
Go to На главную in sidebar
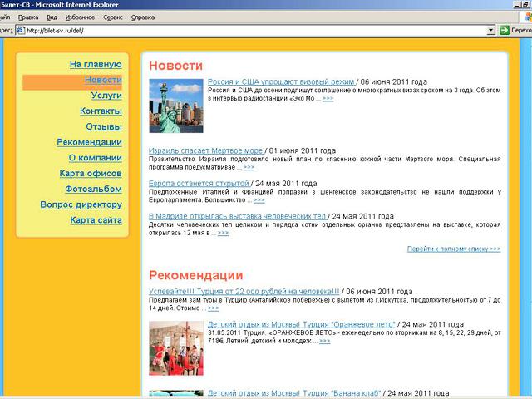pyautogui.click(x=96, y=64)
